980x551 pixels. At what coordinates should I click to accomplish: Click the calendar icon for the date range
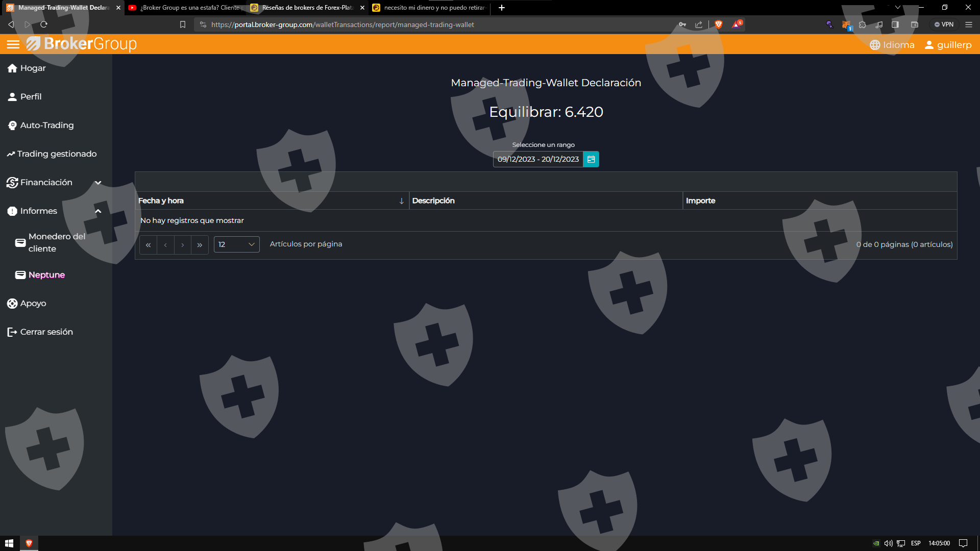pyautogui.click(x=591, y=159)
